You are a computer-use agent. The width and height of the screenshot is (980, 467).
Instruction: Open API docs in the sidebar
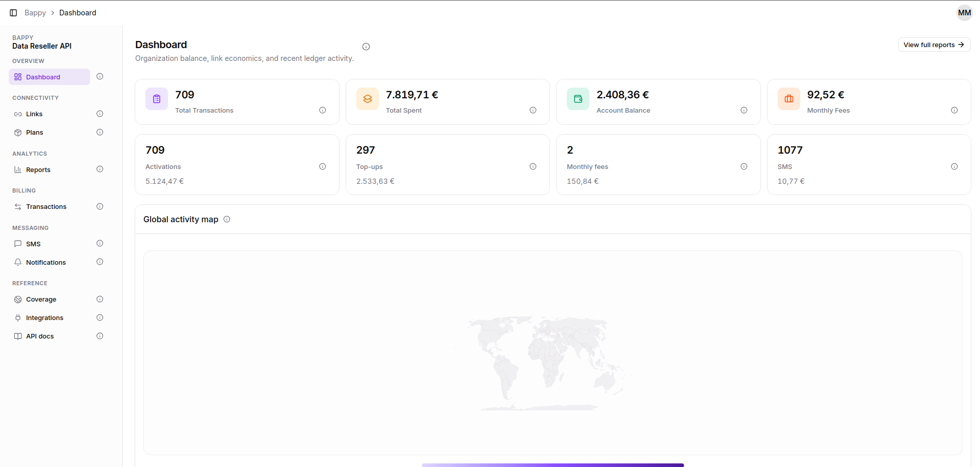[x=50, y=336]
